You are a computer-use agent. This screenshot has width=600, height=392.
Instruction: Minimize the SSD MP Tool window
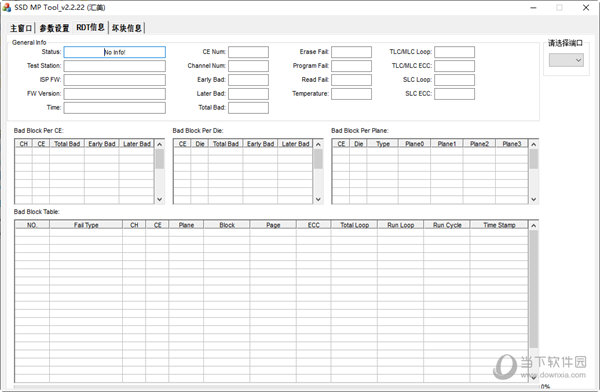(533, 8)
